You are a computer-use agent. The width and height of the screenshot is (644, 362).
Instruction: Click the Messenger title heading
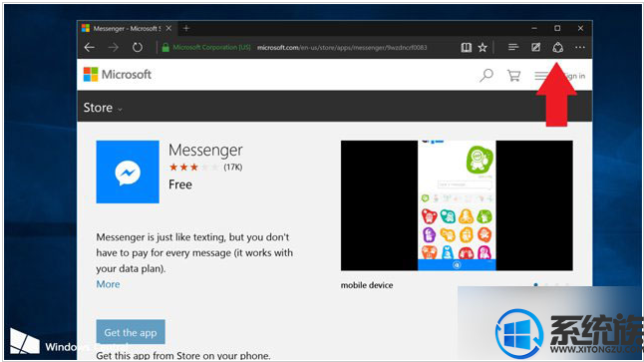(205, 151)
